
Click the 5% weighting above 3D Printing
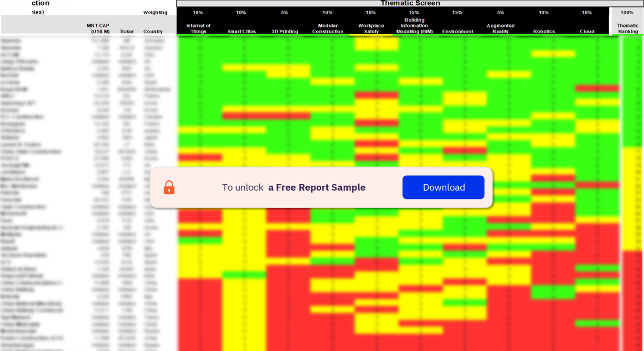tap(285, 13)
